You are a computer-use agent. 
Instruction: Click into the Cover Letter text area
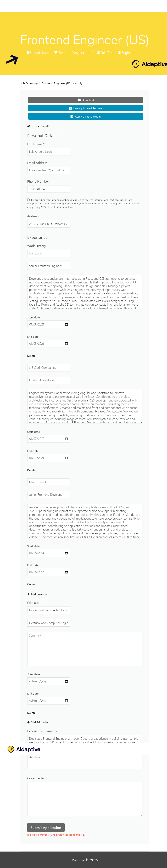tap(85, 799)
